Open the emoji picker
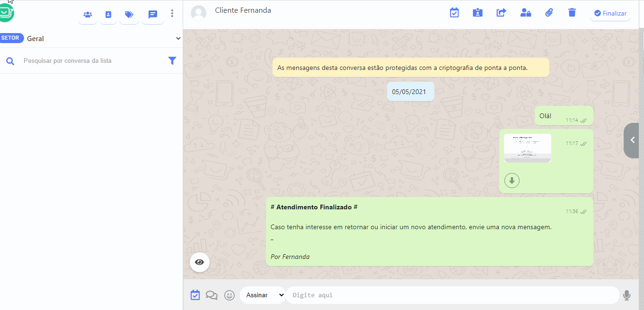The image size is (644, 310). [x=229, y=294]
